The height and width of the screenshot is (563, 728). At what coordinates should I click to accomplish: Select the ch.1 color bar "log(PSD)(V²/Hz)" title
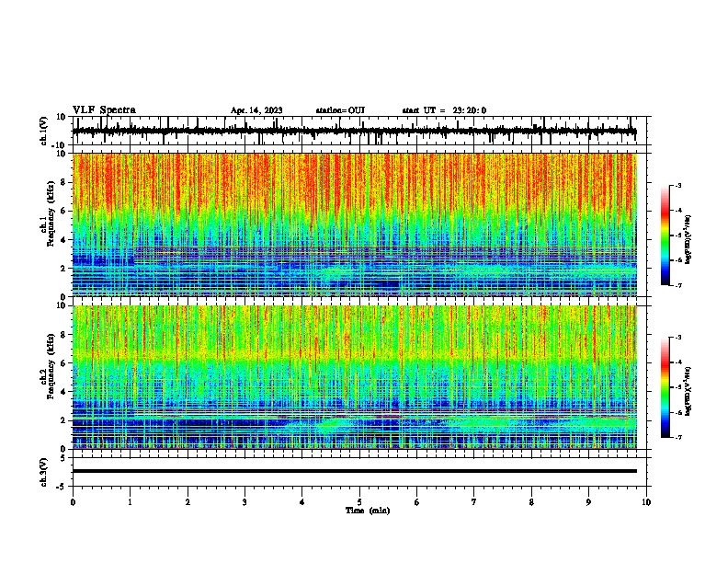(x=688, y=240)
